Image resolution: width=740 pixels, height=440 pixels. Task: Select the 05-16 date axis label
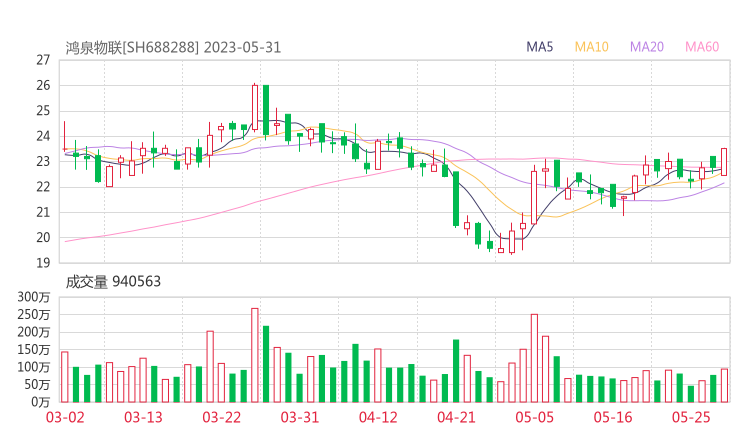[613, 417]
